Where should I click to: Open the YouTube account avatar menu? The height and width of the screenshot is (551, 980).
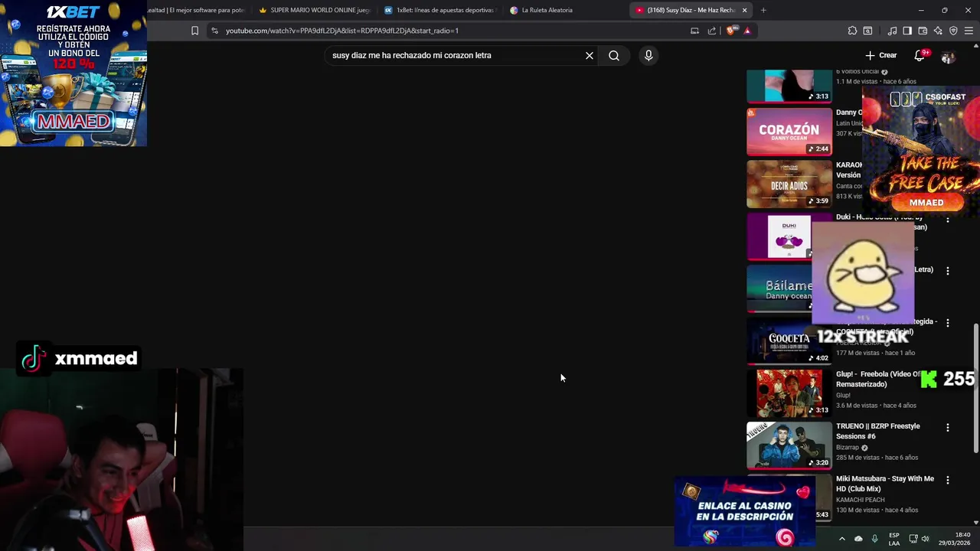[x=948, y=57]
